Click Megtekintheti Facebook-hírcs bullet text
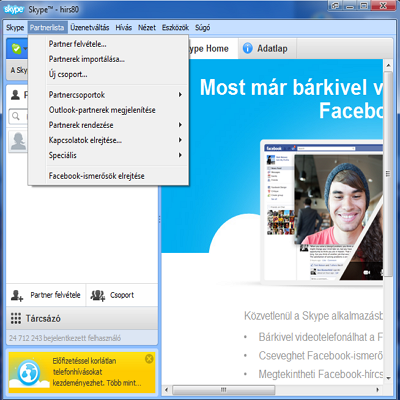Viewport: 400px width, 400px height. [x=320, y=374]
